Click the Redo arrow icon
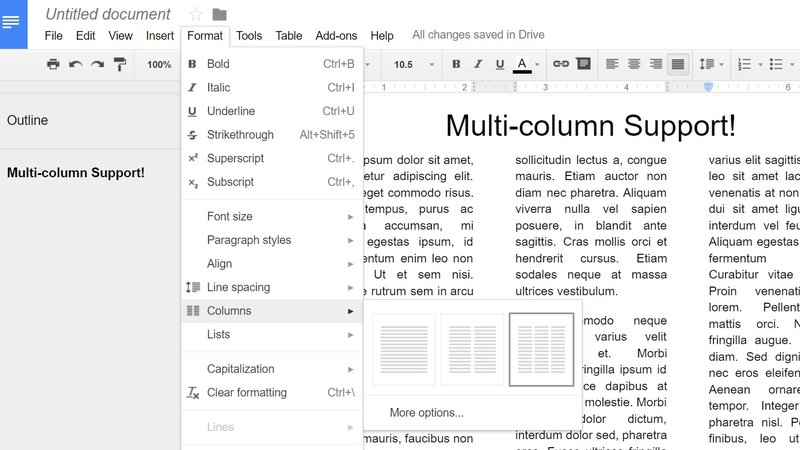 point(97,64)
